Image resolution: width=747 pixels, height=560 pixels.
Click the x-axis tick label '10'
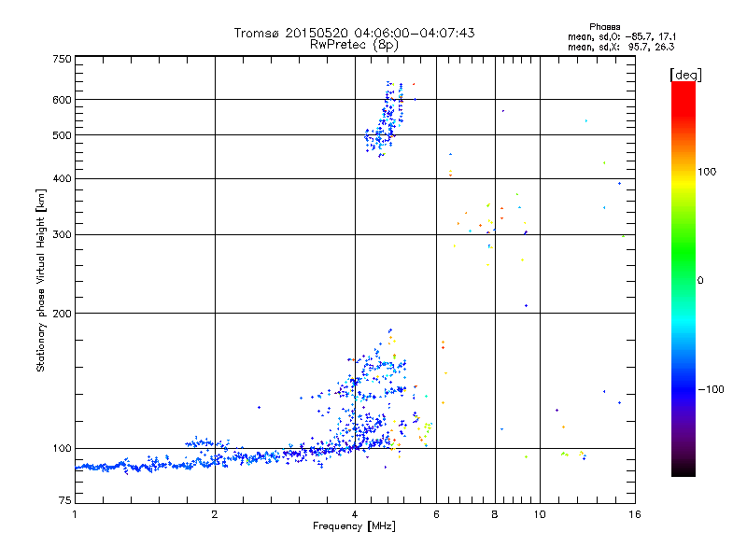pyautogui.click(x=540, y=514)
